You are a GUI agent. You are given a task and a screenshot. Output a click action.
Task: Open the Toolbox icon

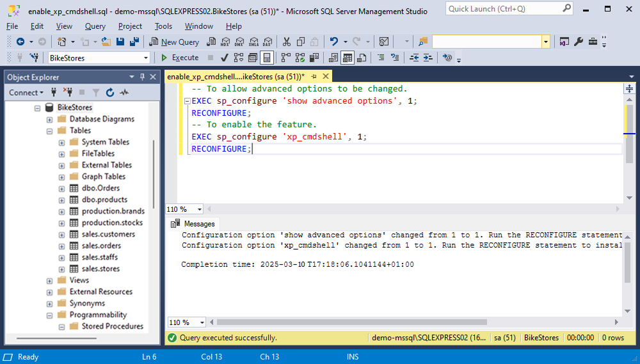pyautogui.click(x=593, y=42)
